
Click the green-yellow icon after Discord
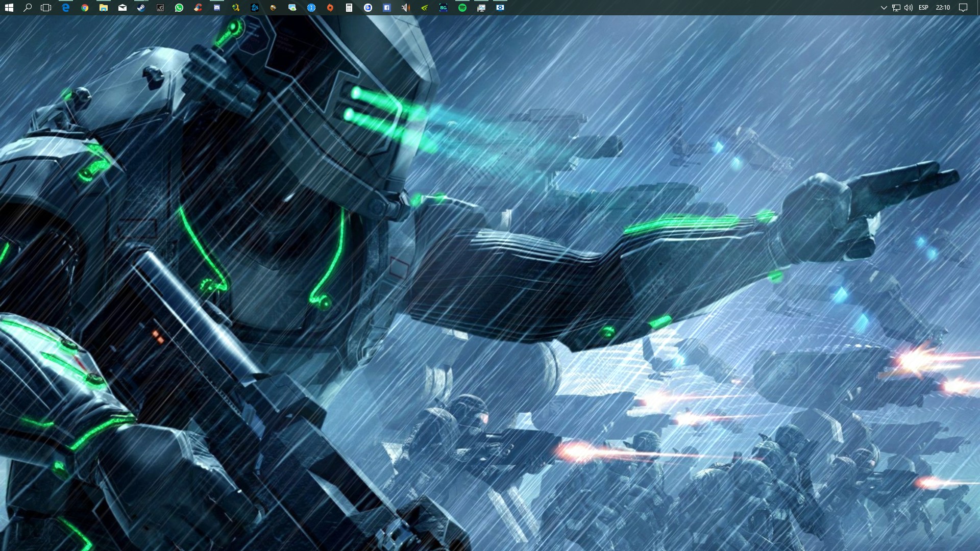coord(236,8)
